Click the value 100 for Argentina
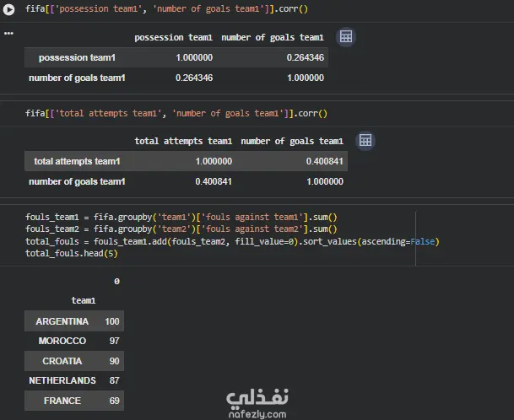 112,321
